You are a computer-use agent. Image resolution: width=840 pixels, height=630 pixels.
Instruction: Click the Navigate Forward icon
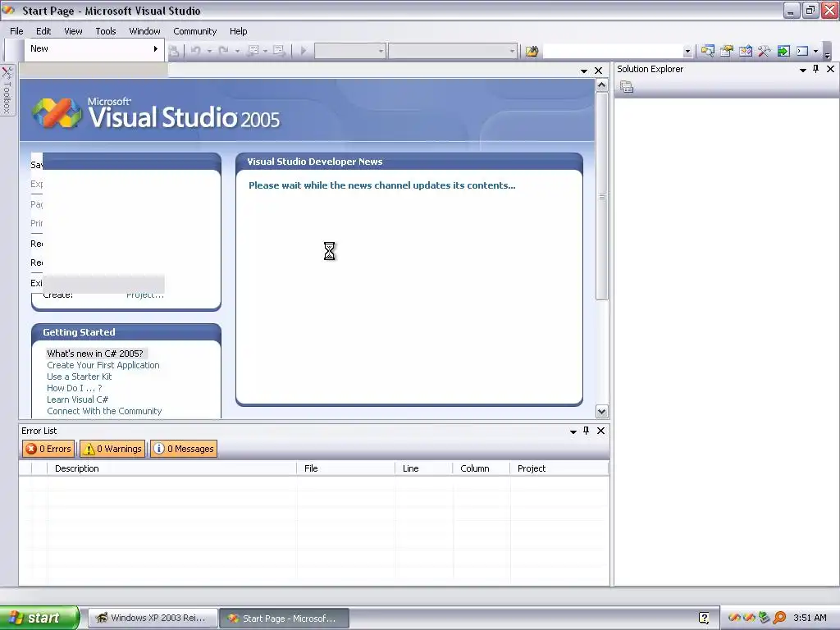(x=279, y=51)
